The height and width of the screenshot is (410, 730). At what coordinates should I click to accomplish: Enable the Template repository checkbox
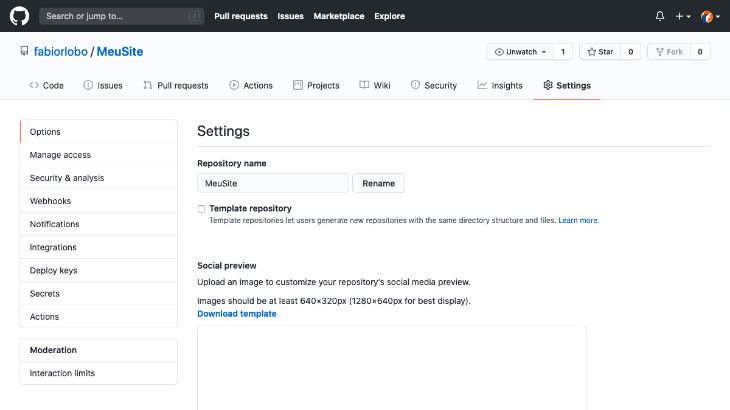tap(201, 209)
